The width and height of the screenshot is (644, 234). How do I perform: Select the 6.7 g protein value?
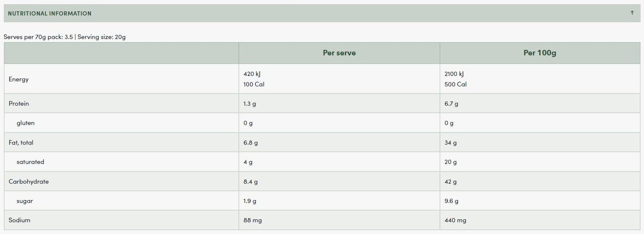point(451,104)
